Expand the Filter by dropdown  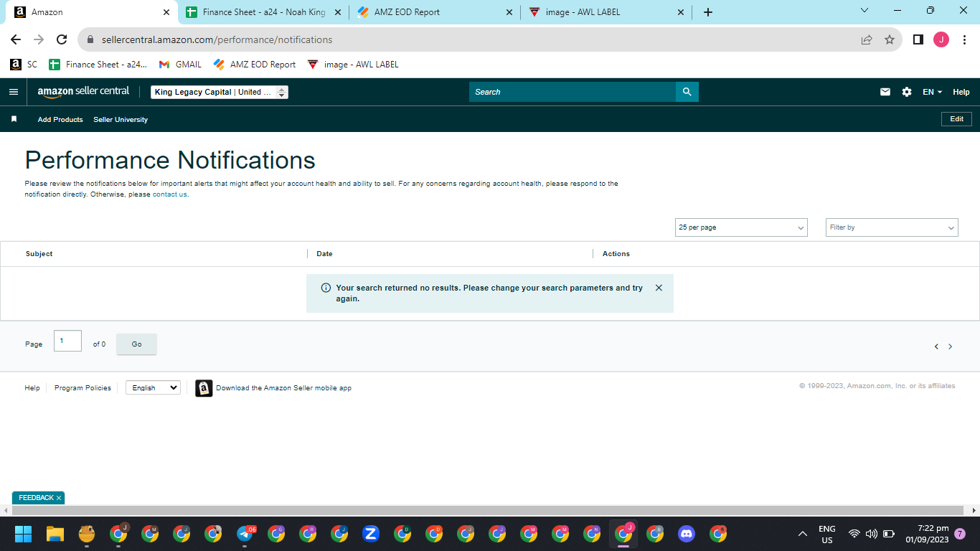click(x=892, y=227)
